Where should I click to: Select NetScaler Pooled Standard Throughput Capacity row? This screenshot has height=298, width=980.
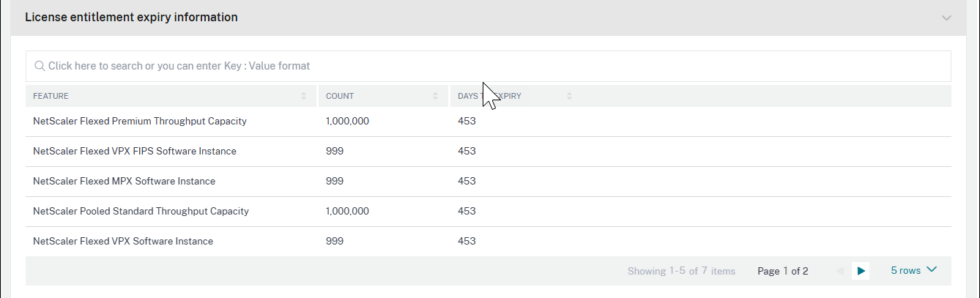(x=141, y=211)
